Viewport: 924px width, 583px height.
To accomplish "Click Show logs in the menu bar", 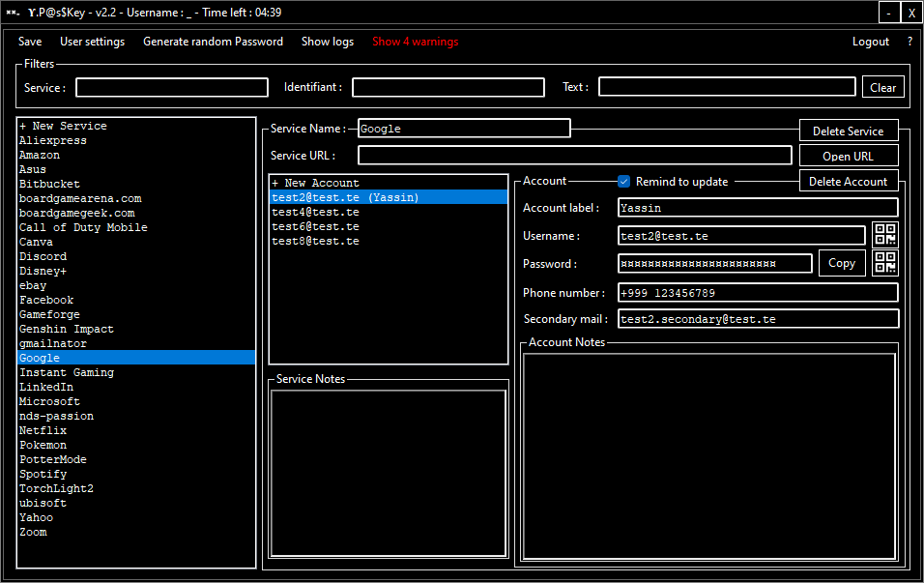I will coord(328,42).
